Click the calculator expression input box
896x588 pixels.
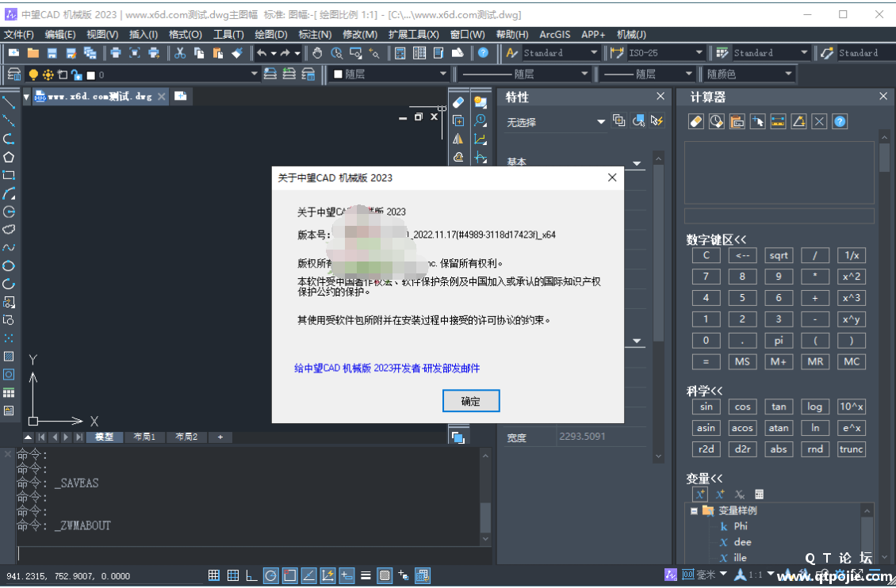click(x=779, y=216)
